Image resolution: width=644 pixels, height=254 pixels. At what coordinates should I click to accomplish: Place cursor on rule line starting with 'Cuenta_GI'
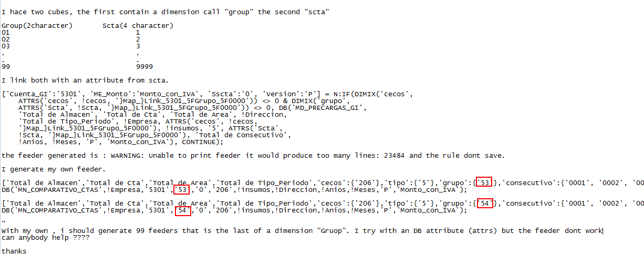pos(208,94)
